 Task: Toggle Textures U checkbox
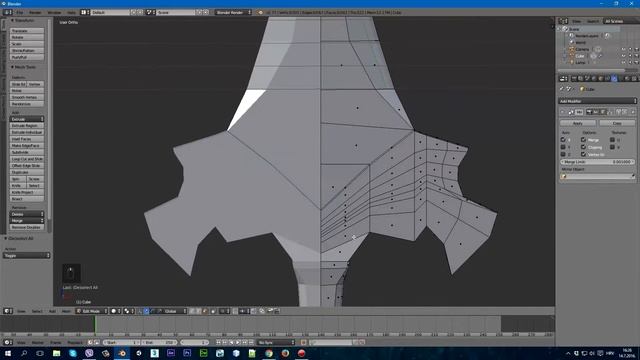pos(612,140)
